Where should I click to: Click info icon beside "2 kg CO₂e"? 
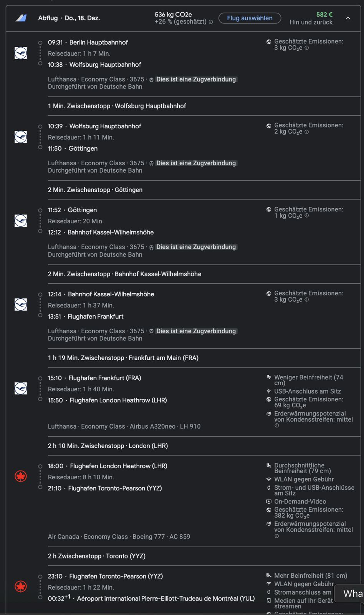click(x=307, y=132)
